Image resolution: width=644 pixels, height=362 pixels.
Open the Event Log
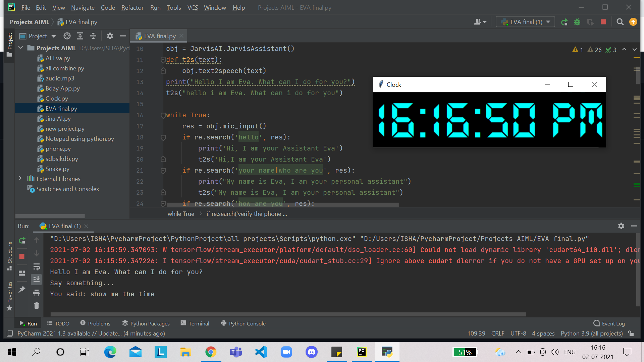[x=609, y=323]
